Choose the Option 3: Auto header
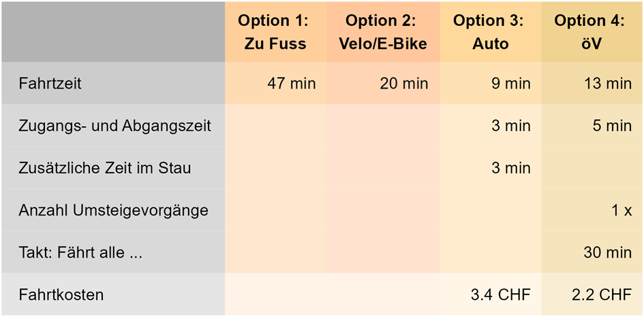The height and width of the screenshot is (317, 644). pos(489,32)
